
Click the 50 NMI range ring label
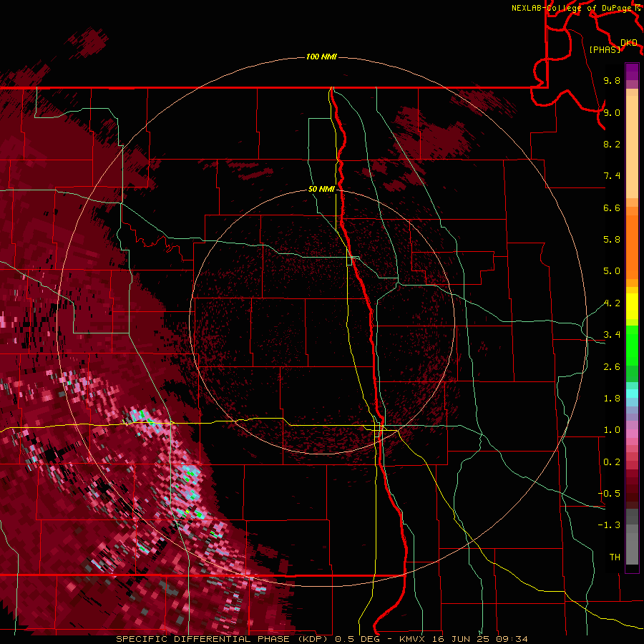[x=321, y=190]
